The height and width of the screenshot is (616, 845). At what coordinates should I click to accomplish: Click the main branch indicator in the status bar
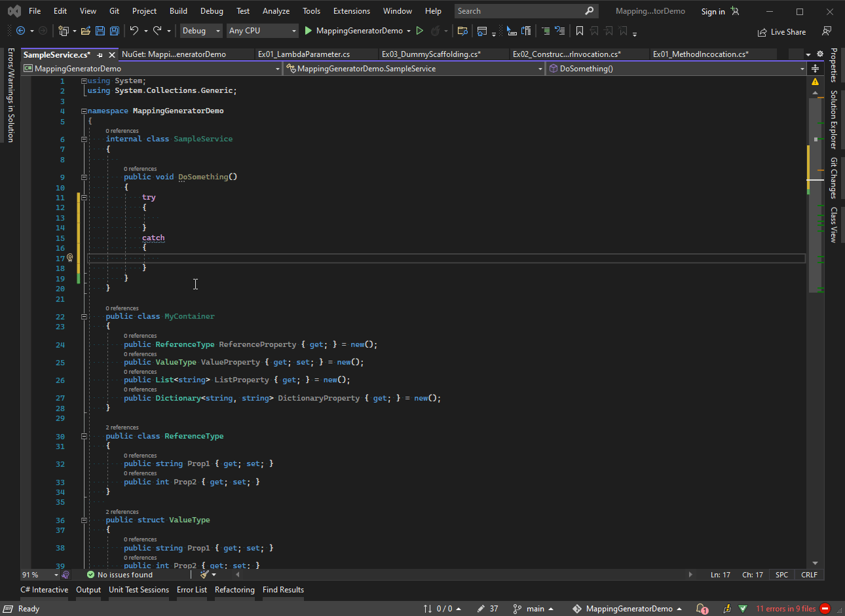coord(533,609)
